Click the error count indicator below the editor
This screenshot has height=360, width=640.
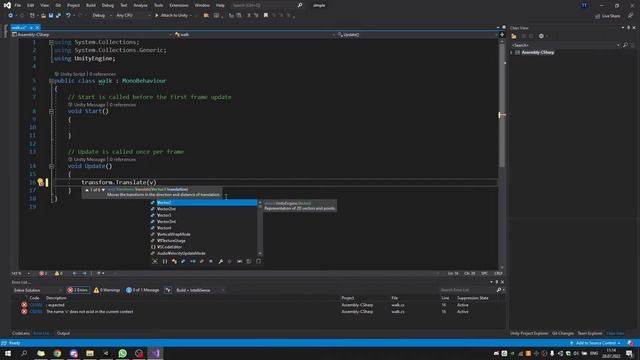click(x=43, y=273)
